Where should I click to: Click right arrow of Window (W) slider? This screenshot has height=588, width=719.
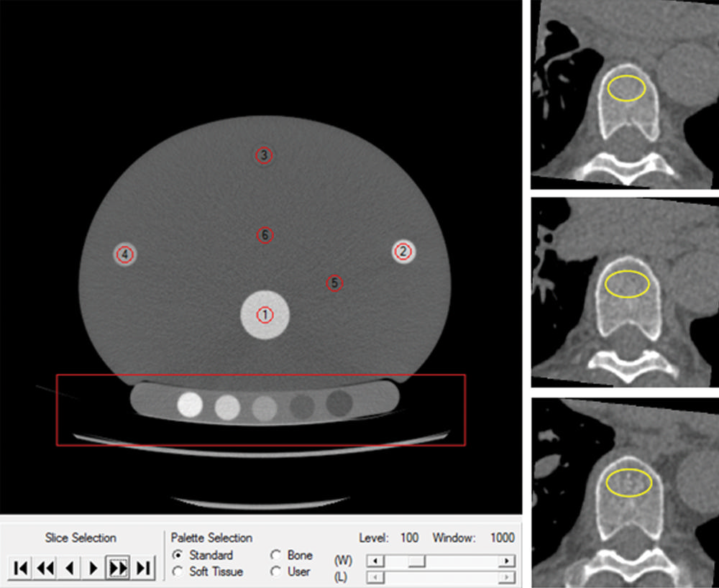[508, 561]
